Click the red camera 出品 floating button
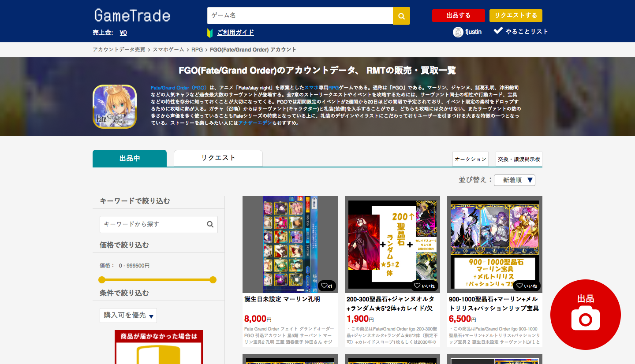The width and height of the screenshot is (635, 364). coord(586,315)
